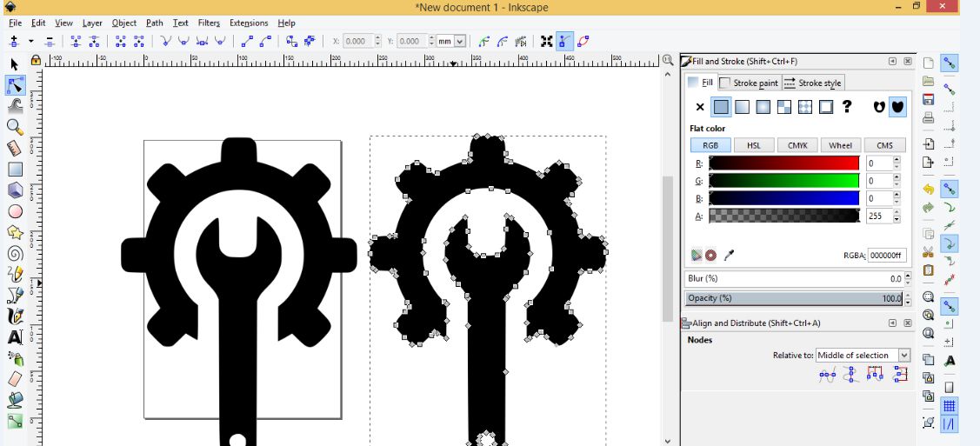This screenshot has width=980, height=446.
Task: Decrease the A channel value stepper
Action: coord(897,220)
